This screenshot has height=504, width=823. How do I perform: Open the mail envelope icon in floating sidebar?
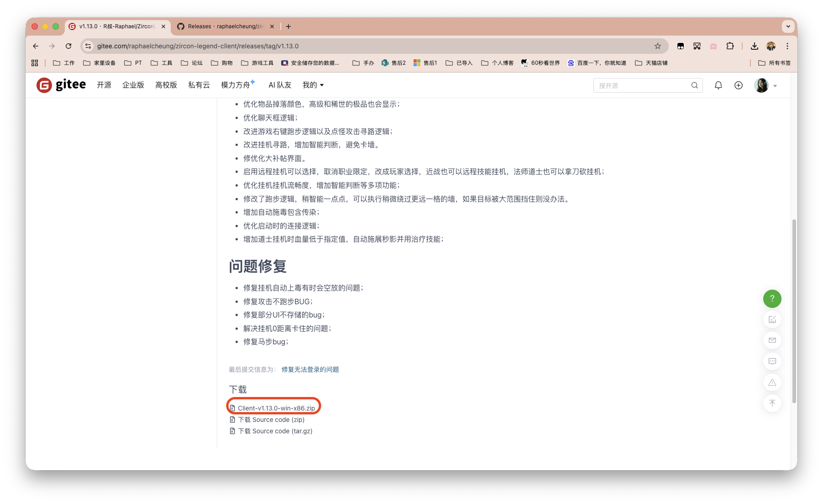tap(772, 340)
